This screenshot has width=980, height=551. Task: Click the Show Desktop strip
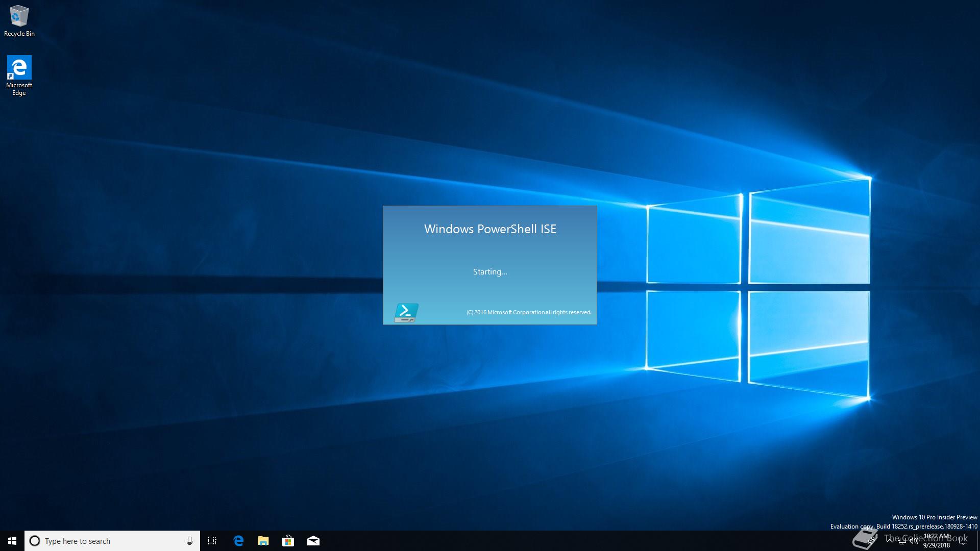[978, 541]
